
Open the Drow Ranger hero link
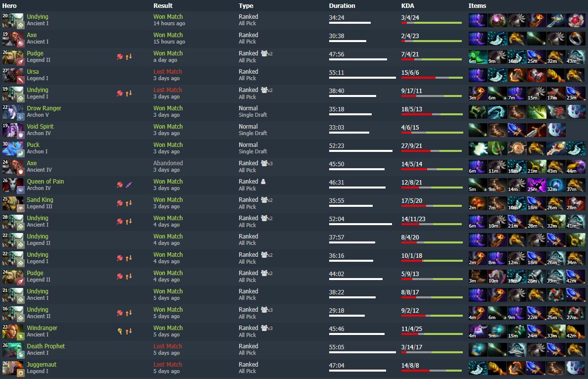pyautogui.click(x=44, y=108)
